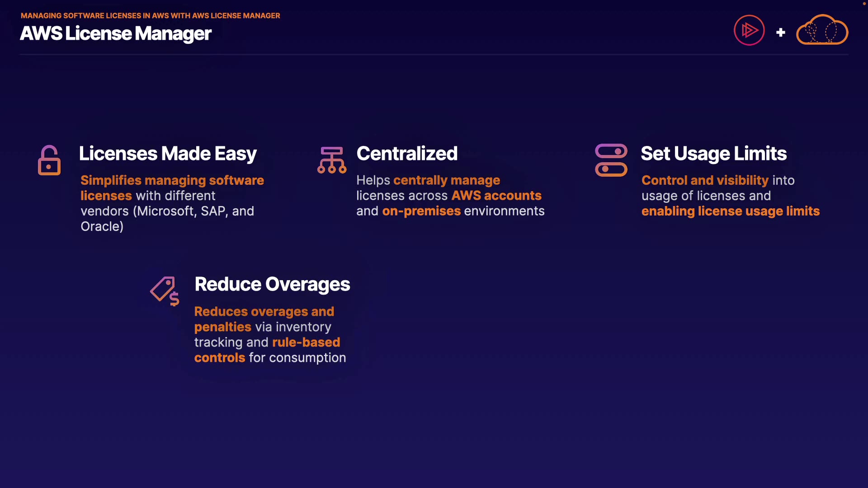
Task: Click the 'Simplifies managing software' highlighted text
Action: [172, 180]
